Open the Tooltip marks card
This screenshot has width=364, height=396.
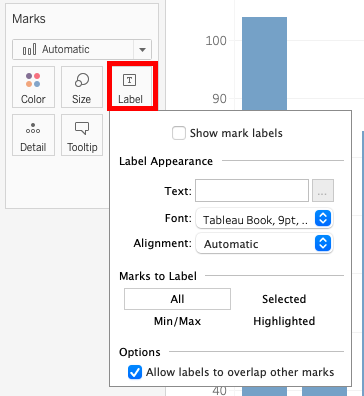[x=82, y=135]
